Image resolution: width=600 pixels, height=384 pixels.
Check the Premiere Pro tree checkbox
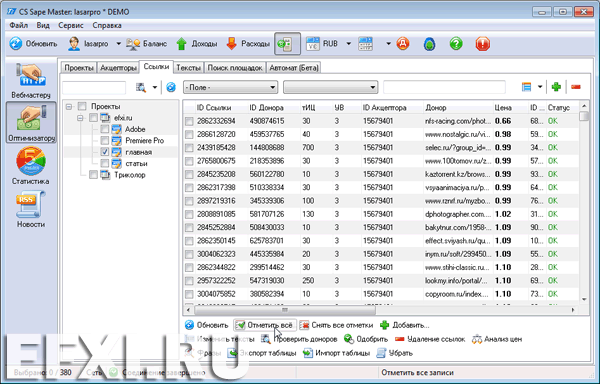pyautogui.click(x=104, y=140)
